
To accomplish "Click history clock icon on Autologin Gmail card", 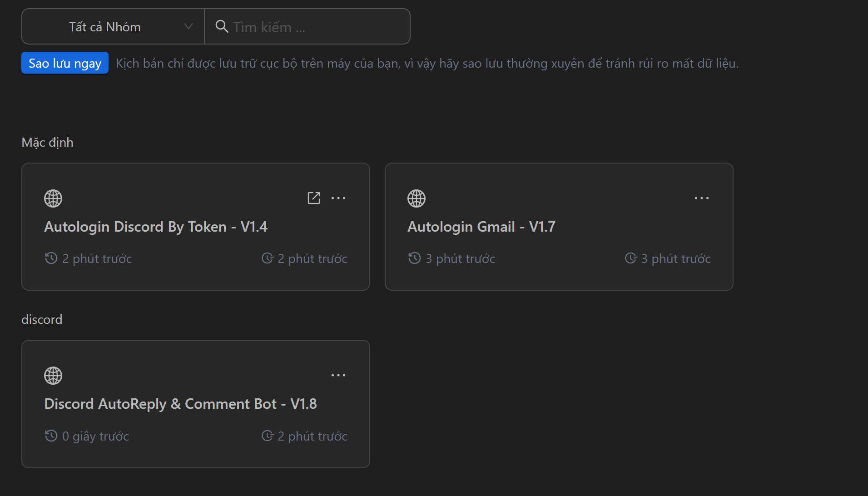I will click(414, 258).
